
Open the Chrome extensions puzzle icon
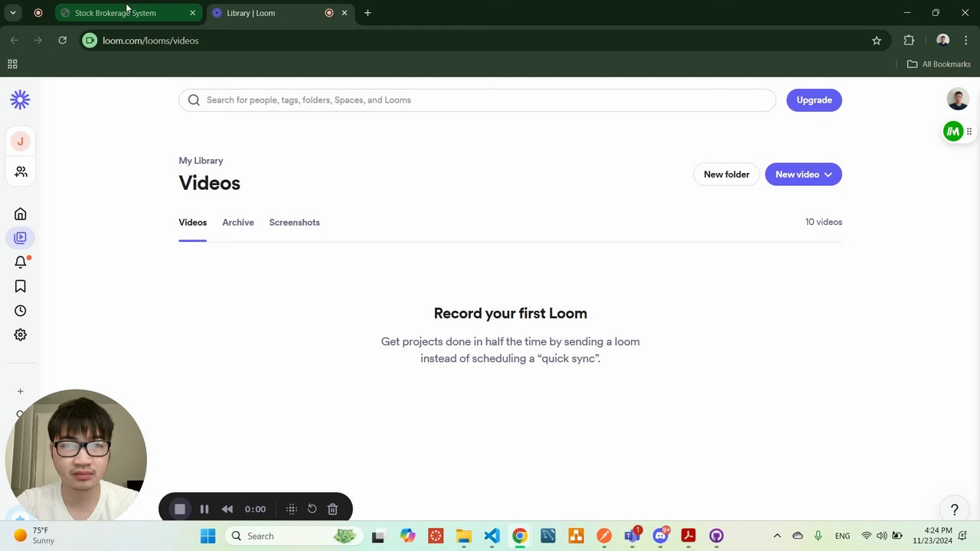click(x=909, y=41)
